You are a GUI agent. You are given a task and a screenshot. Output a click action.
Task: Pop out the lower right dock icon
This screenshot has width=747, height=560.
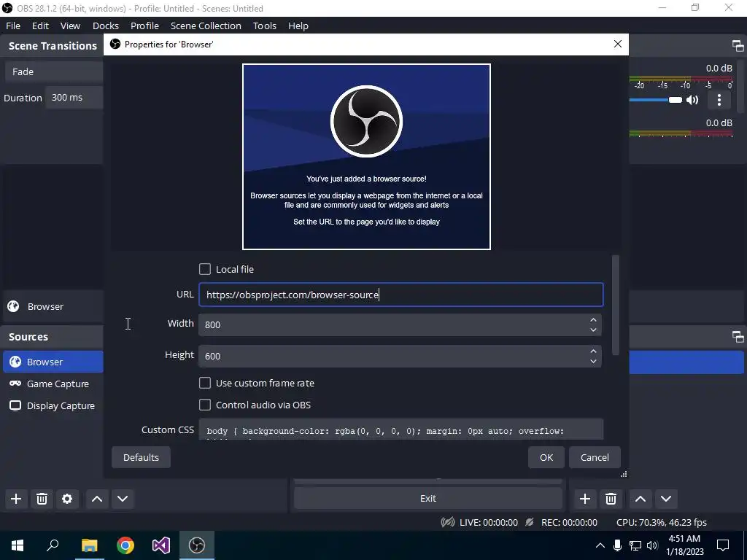738,337
